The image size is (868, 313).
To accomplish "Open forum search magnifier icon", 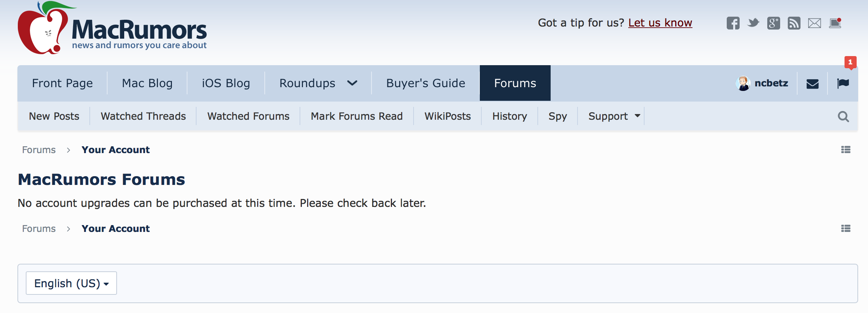I will point(843,116).
